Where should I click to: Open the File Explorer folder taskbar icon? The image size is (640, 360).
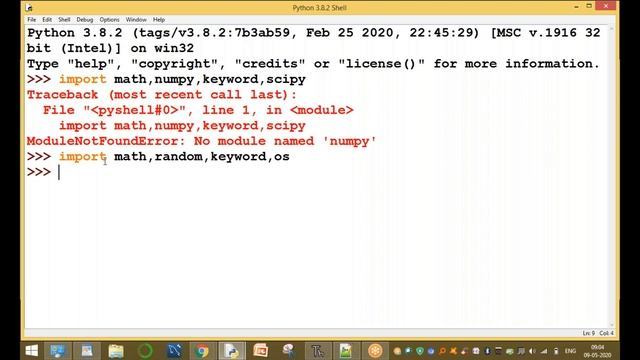pos(116,351)
